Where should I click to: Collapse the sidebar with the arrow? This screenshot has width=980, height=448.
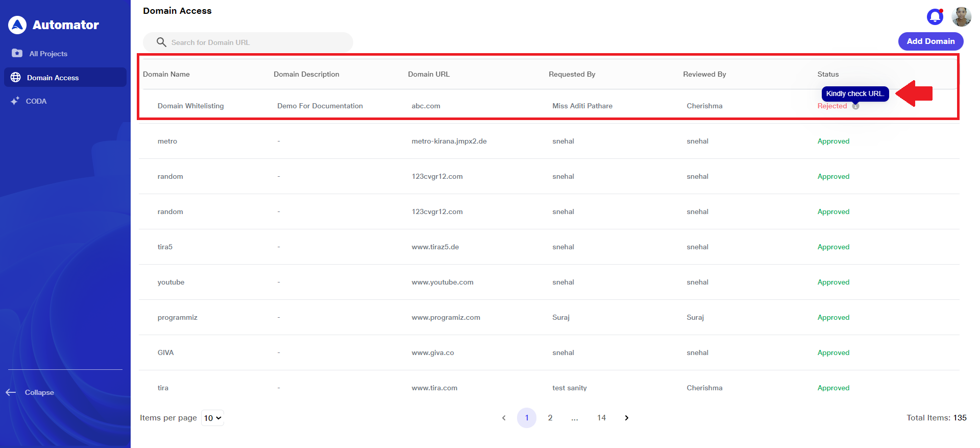(x=11, y=392)
